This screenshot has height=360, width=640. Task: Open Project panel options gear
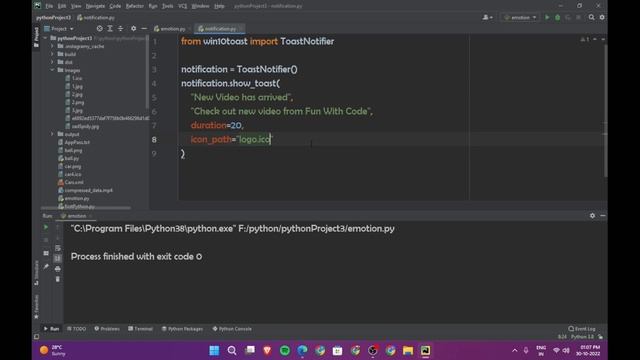click(x=133, y=29)
